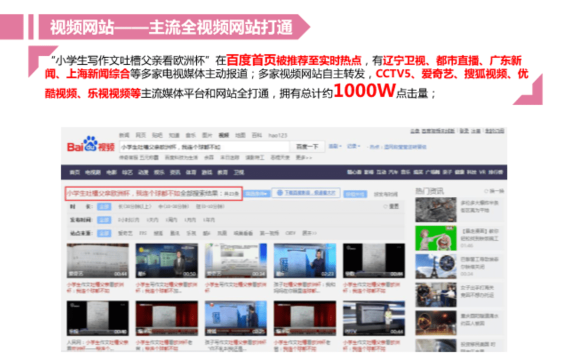
Task: Focus the Baidu video search input field
Action: coord(204,147)
